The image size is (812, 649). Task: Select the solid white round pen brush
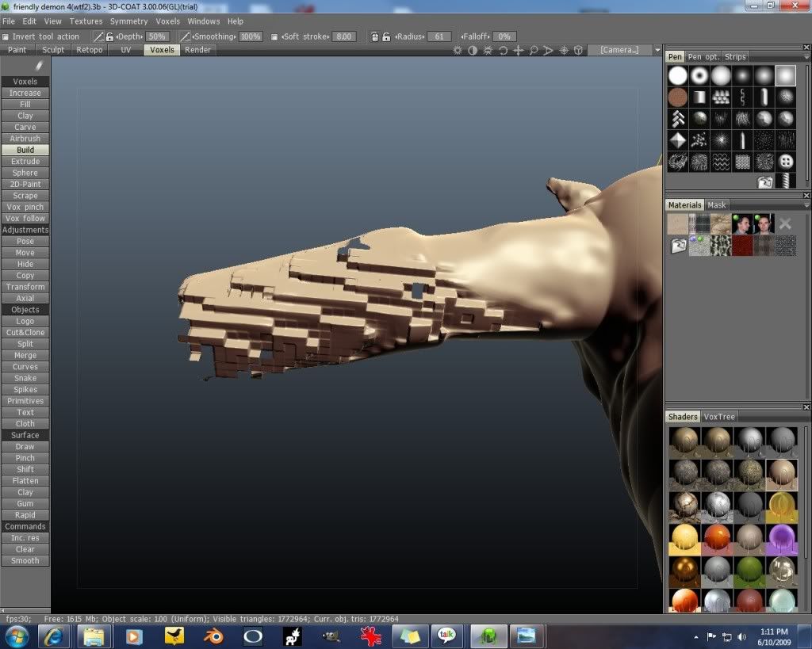677,76
